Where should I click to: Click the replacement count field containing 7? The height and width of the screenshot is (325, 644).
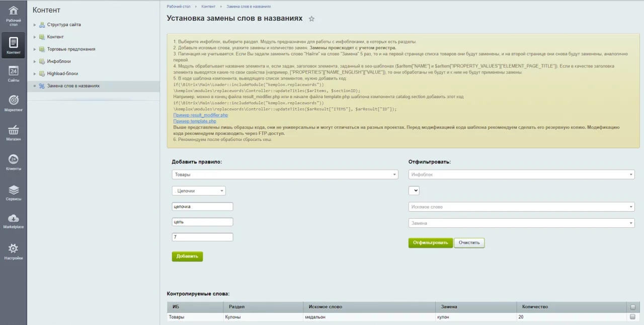(x=202, y=237)
